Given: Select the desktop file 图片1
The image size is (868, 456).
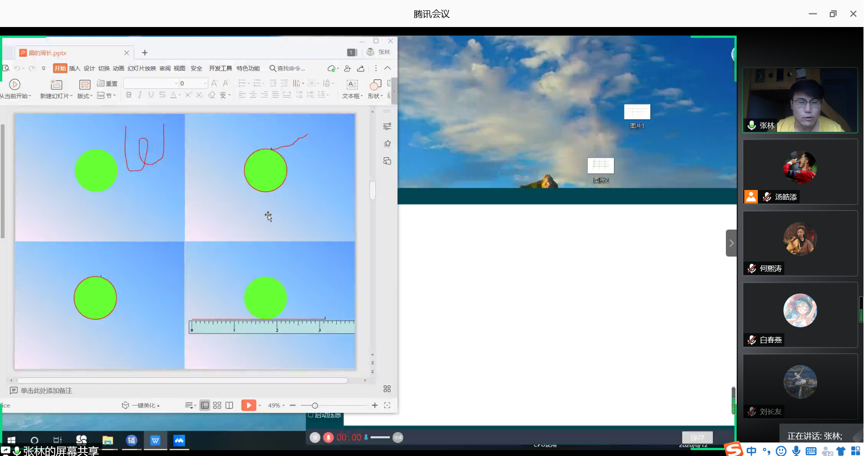Looking at the screenshot, I should [637, 117].
